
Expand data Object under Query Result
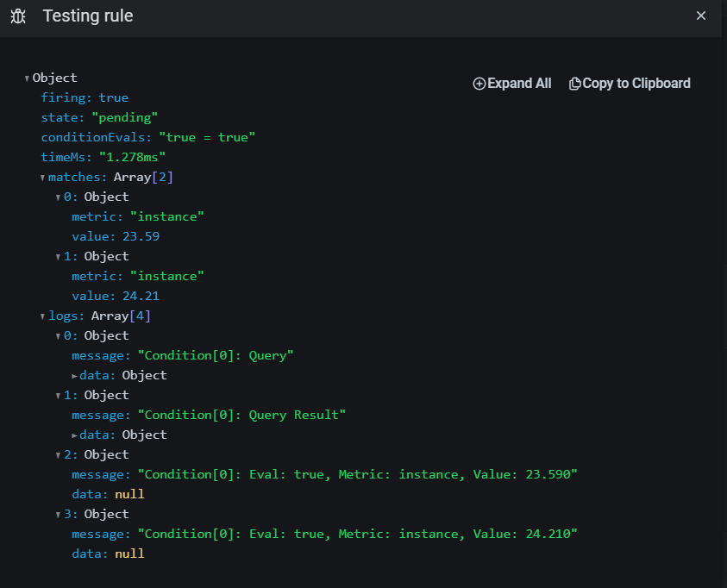click(x=74, y=435)
